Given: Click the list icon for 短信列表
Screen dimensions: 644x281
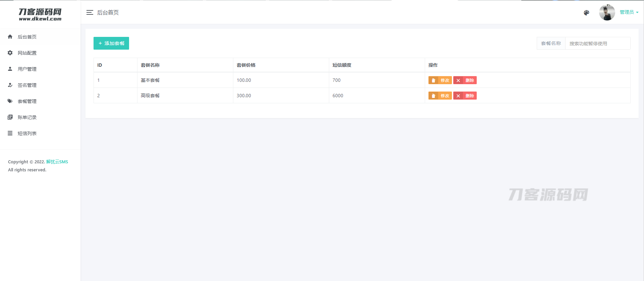Looking at the screenshot, I should coord(10,133).
